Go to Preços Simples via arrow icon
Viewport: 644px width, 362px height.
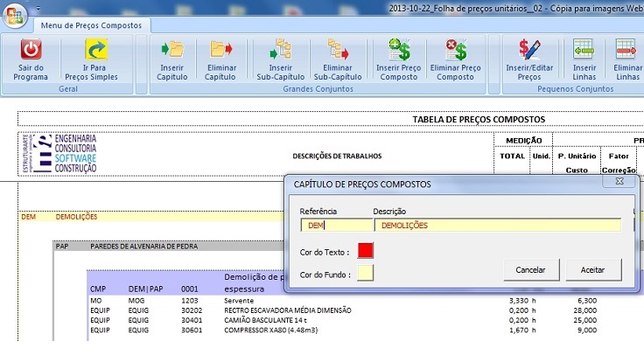pos(96,50)
